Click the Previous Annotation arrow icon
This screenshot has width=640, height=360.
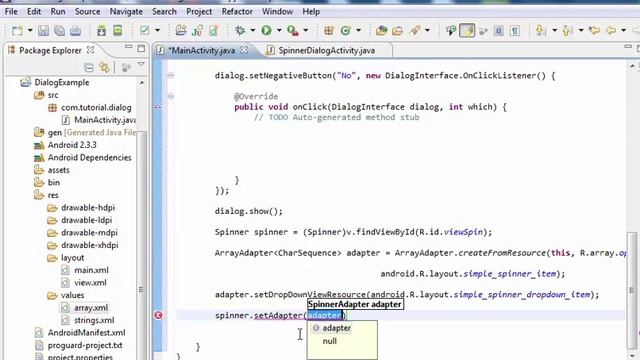567,31
